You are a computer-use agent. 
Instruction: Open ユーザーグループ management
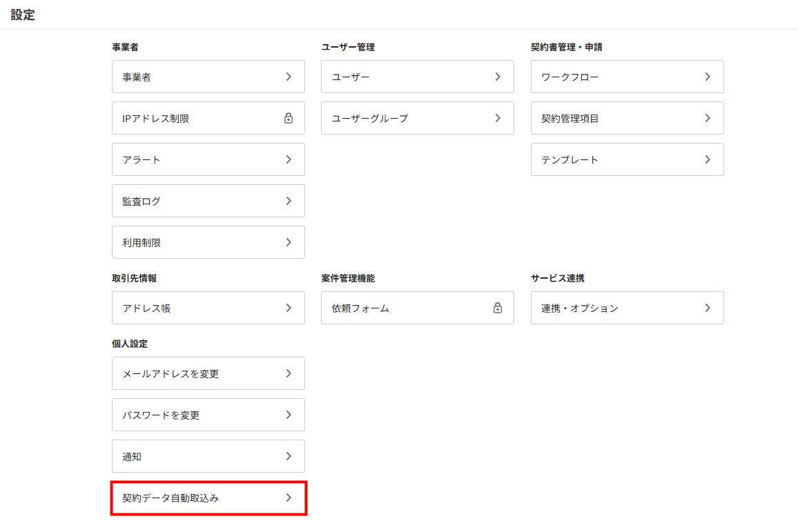point(417,118)
